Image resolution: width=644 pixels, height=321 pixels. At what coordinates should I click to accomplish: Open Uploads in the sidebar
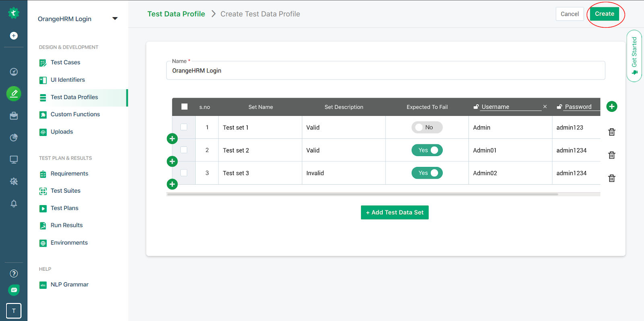point(62,132)
